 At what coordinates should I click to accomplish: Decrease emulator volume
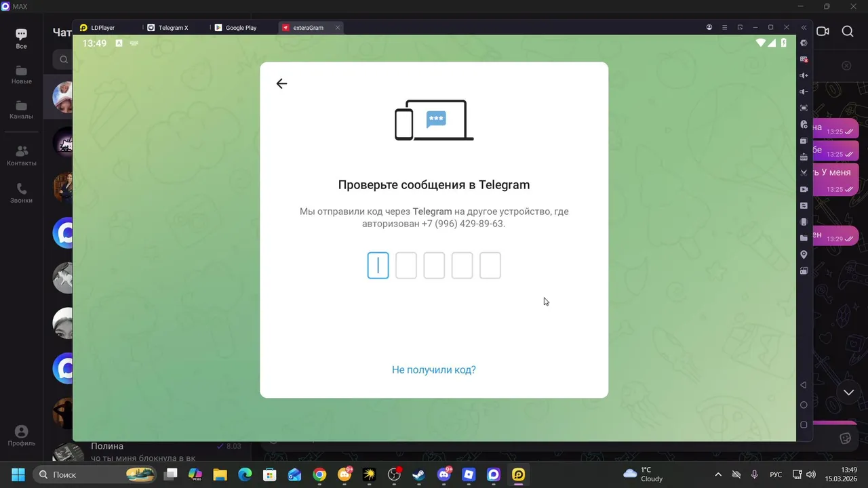804,91
